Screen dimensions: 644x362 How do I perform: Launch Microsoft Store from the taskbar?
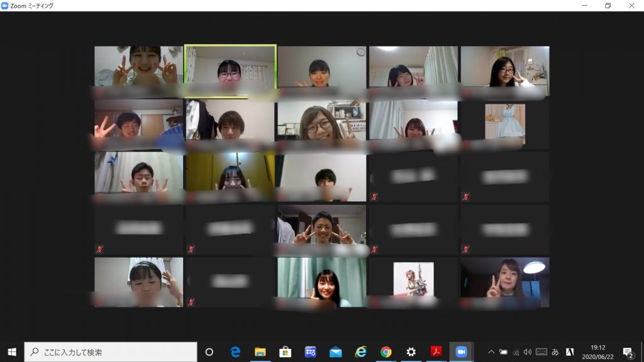[x=285, y=352]
